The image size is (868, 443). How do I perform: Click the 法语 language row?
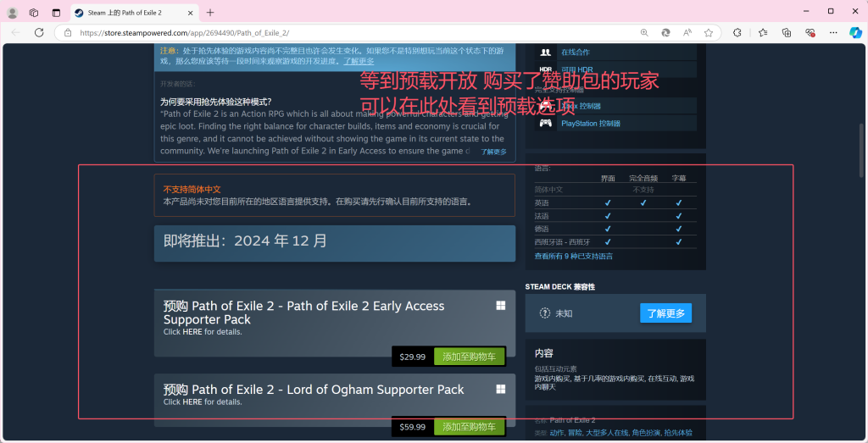click(x=615, y=216)
